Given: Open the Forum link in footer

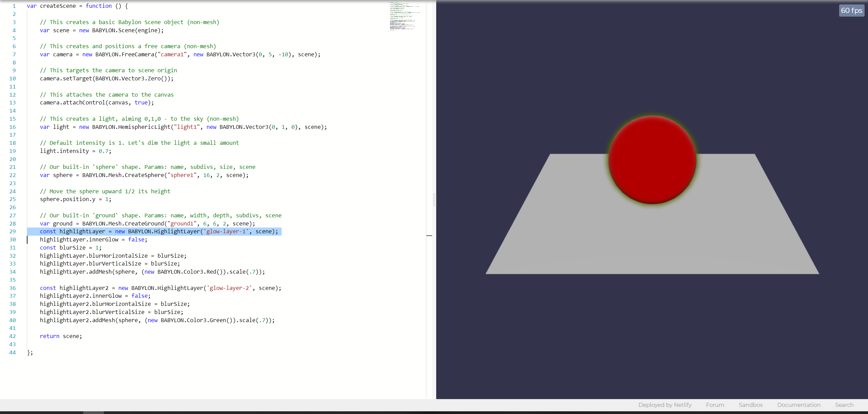Looking at the screenshot, I should [715, 405].
